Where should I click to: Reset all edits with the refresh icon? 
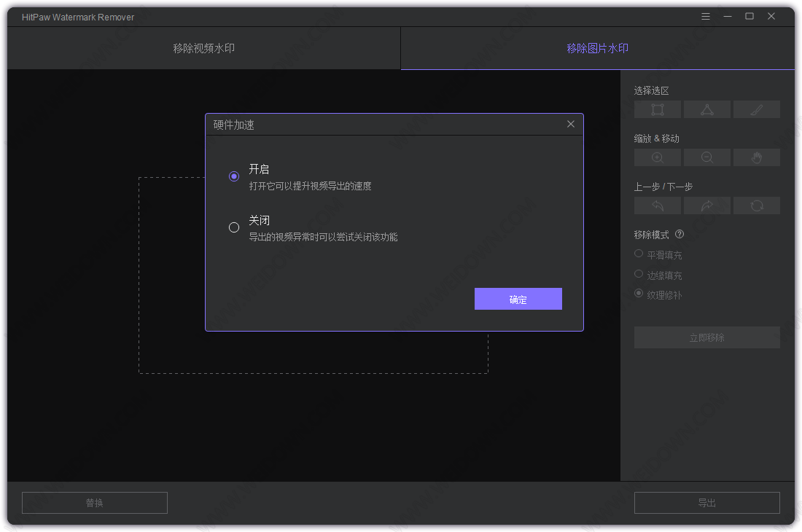pos(756,206)
